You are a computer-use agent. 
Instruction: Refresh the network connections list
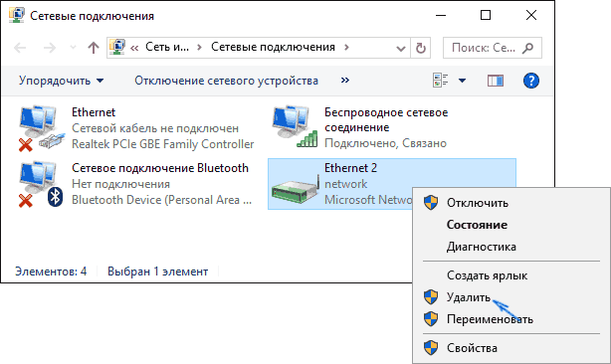[x=421, y=48]
